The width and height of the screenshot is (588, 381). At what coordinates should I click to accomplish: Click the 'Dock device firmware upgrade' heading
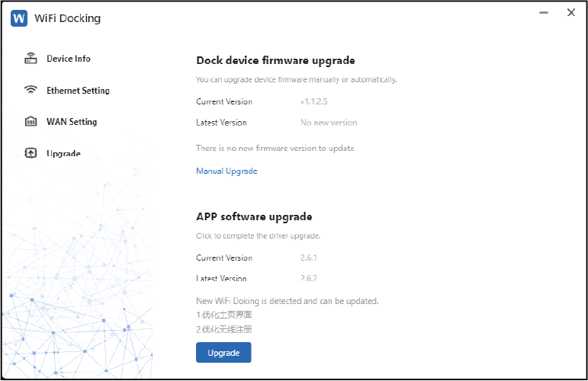[275, 60]
